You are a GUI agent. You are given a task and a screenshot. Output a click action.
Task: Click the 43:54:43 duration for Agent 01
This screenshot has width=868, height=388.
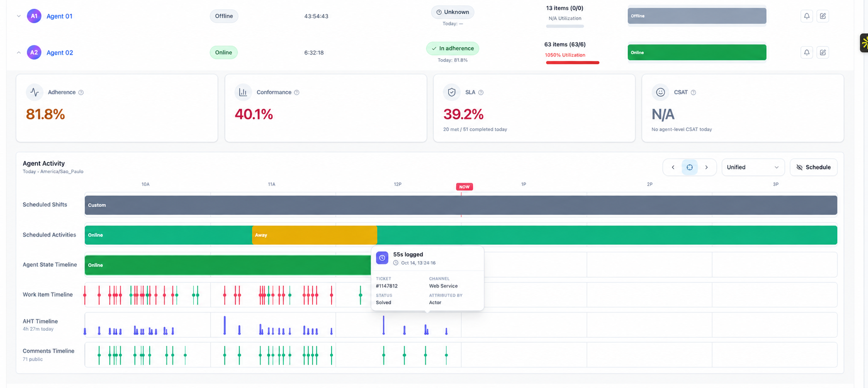point(316,16)
